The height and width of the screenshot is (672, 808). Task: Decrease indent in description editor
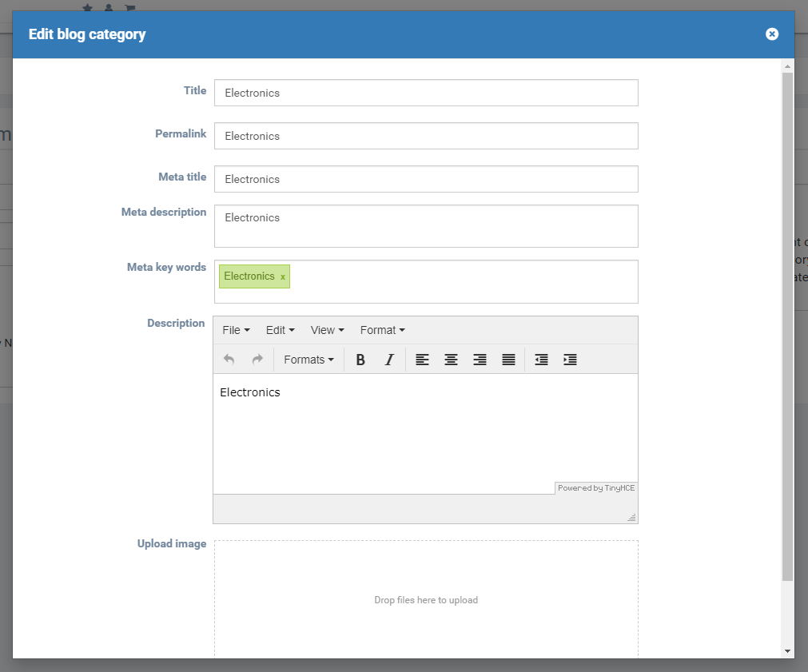(541, 360)
